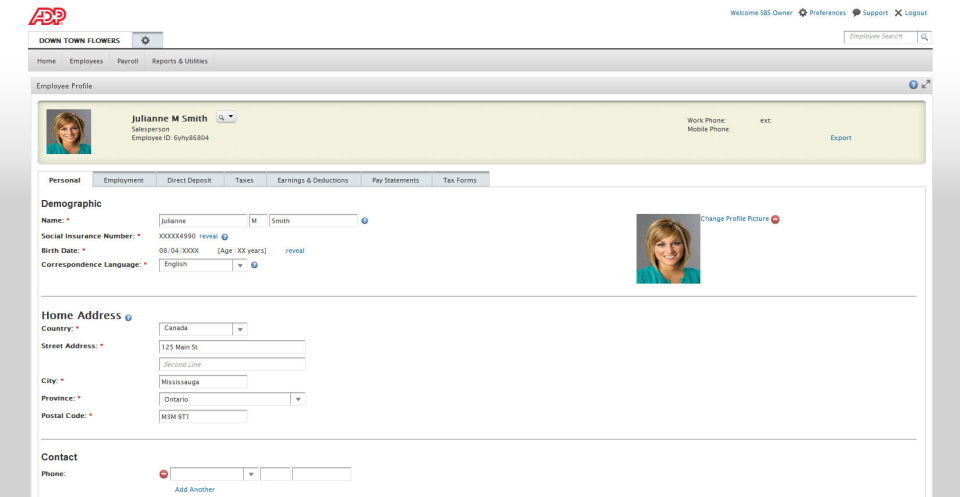Click the help icon in Employee Profile header
960x497 pixels.
click(913, 85)
